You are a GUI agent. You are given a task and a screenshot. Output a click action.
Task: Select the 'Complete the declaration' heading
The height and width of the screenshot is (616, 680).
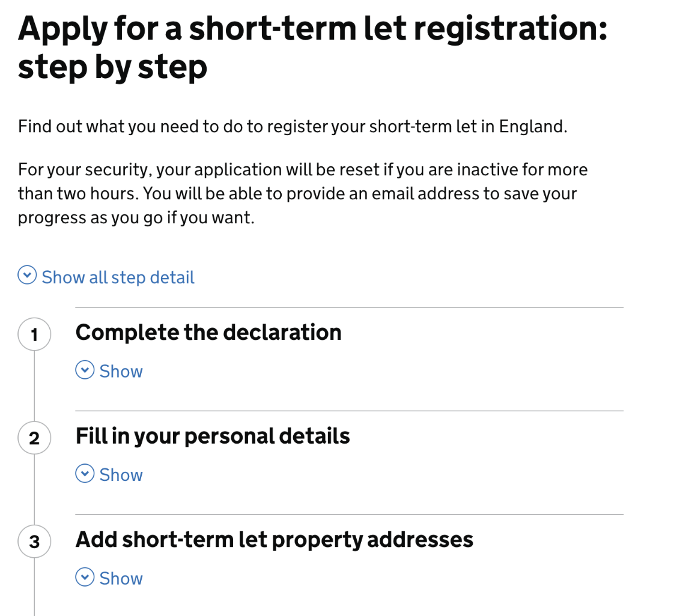point(208,331)
